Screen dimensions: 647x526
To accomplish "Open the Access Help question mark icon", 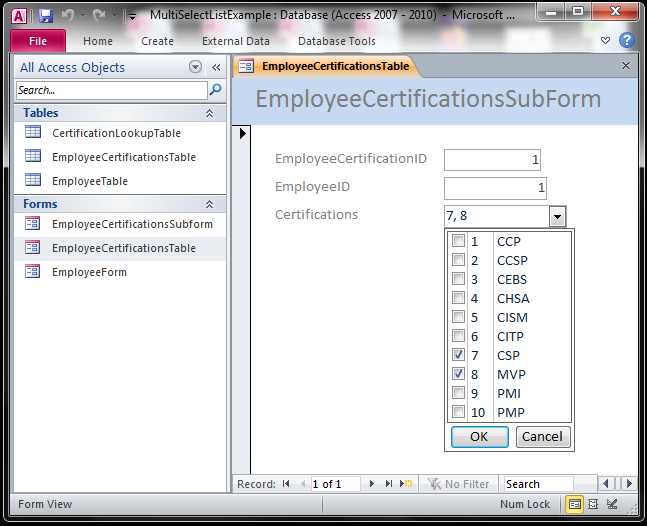I will (627, 40).
